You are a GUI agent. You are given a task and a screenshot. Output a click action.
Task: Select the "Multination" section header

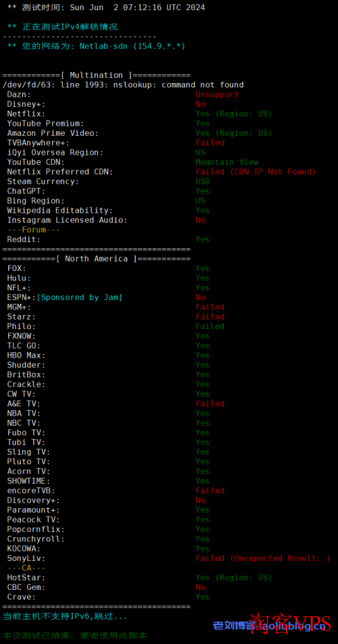click(96, 75)
